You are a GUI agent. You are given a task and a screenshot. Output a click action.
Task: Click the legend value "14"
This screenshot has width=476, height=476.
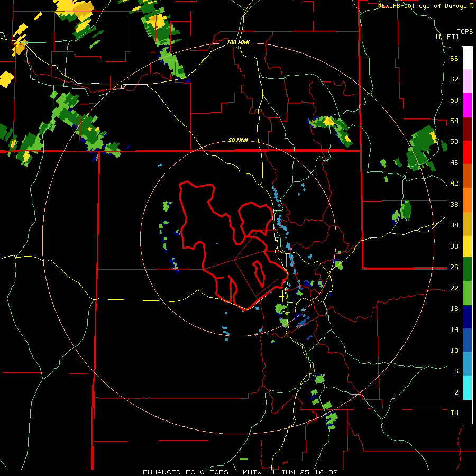[454, 329]
